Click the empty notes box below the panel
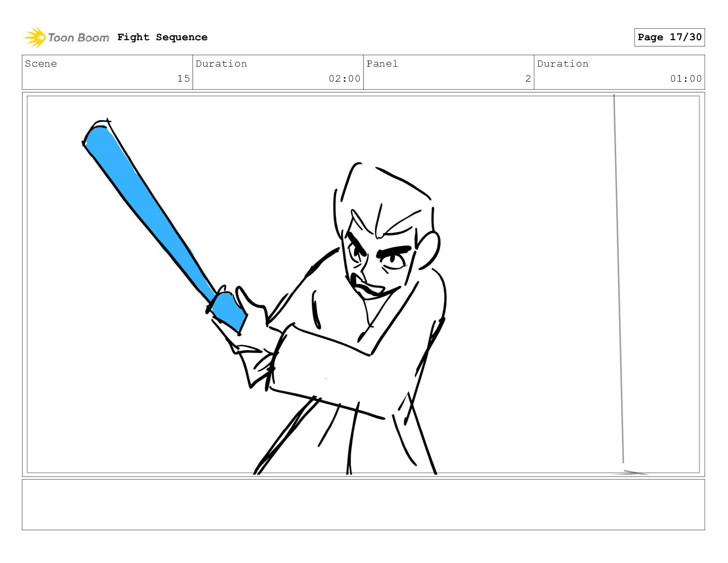The width and height of the screenshot is (728, 563). click(x=363, y=505)
